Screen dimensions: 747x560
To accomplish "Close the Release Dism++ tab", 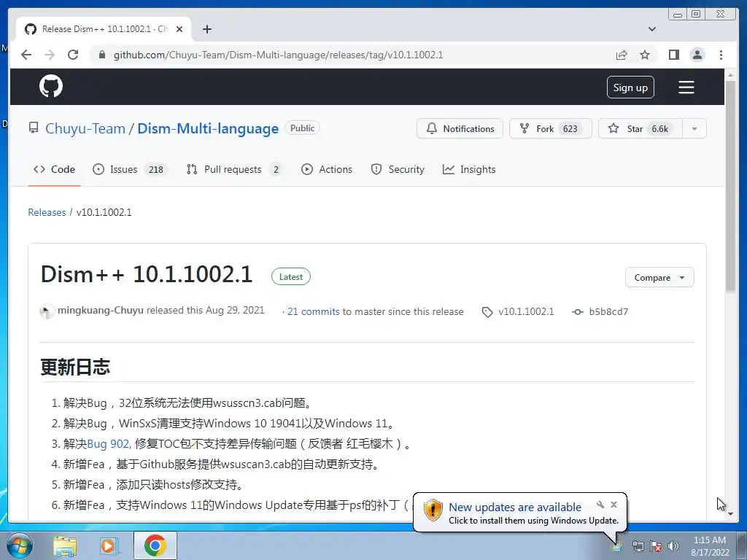I will click(x=179, y=29).
